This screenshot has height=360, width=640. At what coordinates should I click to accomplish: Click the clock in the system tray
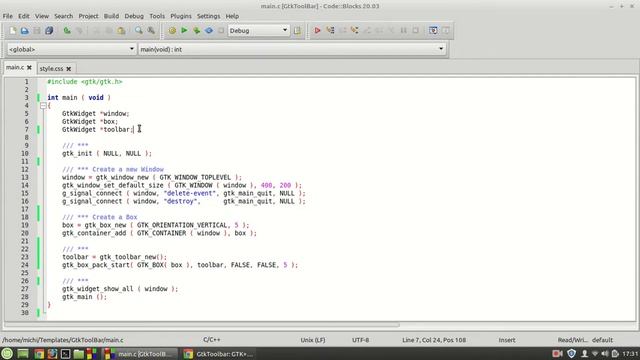coord(630,353)
